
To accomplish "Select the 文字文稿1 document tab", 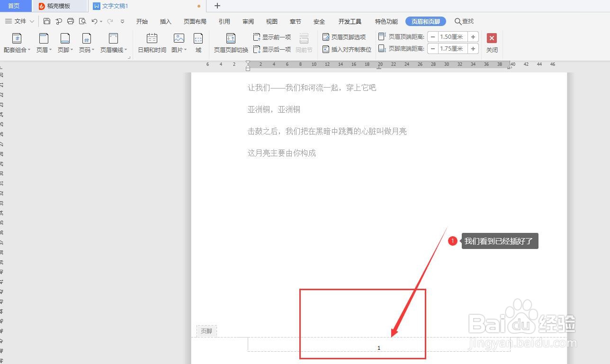I will (x=148, y=6).
